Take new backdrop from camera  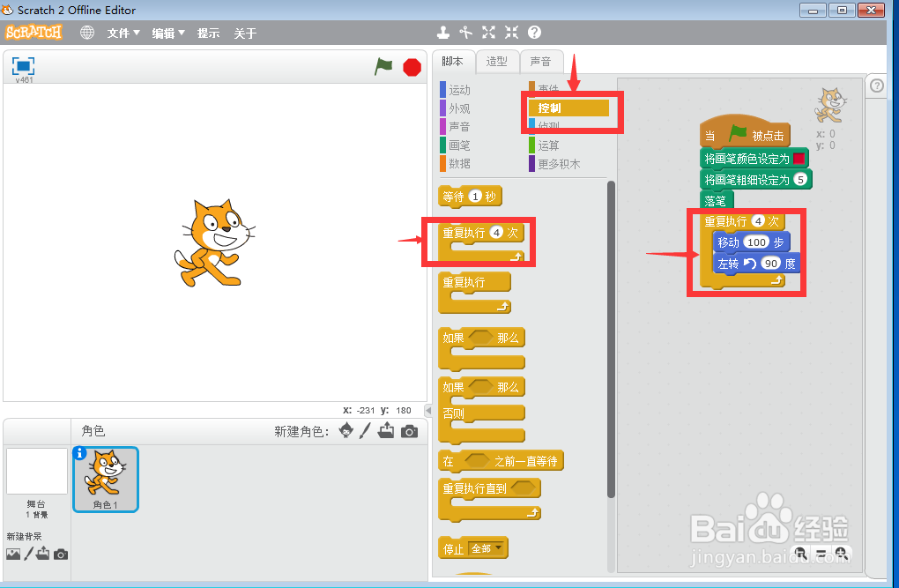click(60, 555)
